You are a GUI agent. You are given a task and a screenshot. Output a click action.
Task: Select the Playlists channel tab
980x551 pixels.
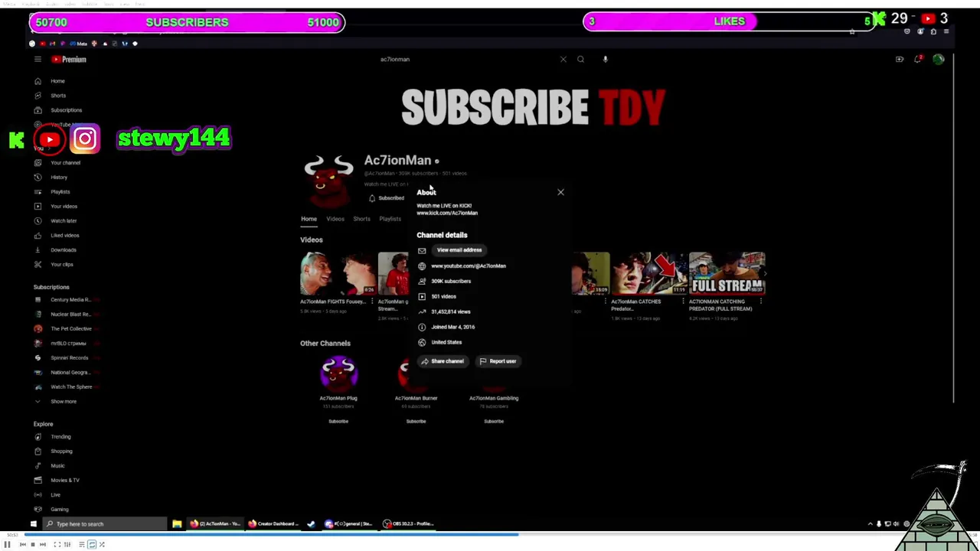tap(390, 219)
